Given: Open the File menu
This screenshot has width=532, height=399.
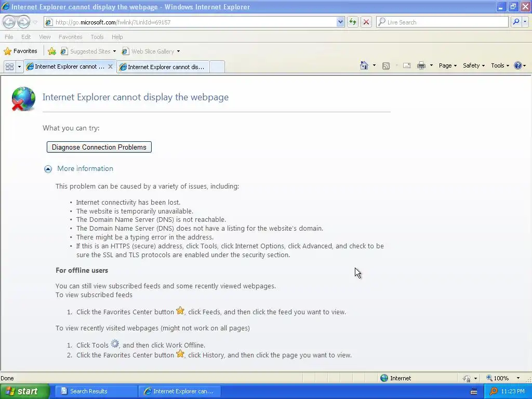Looking at the screenshot, I should click(9, 37).
